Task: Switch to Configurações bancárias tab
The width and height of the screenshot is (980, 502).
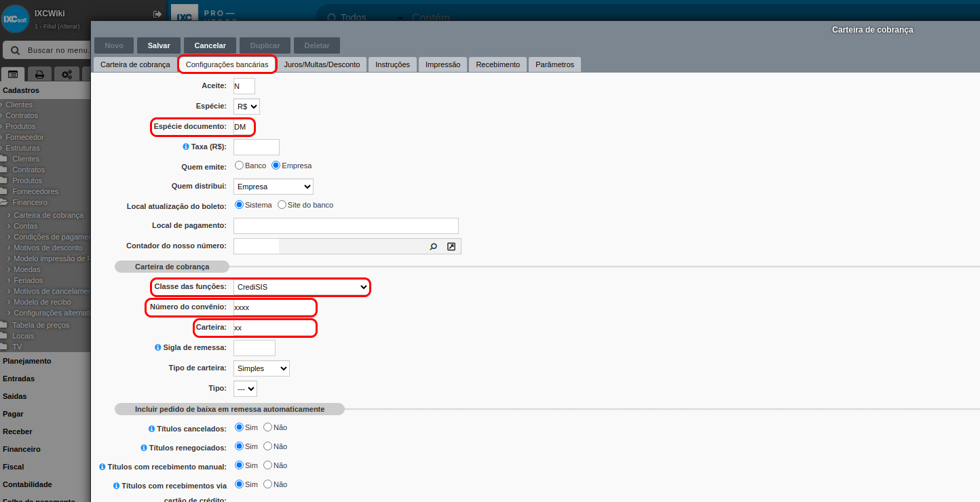Action: tap(227, 64)
